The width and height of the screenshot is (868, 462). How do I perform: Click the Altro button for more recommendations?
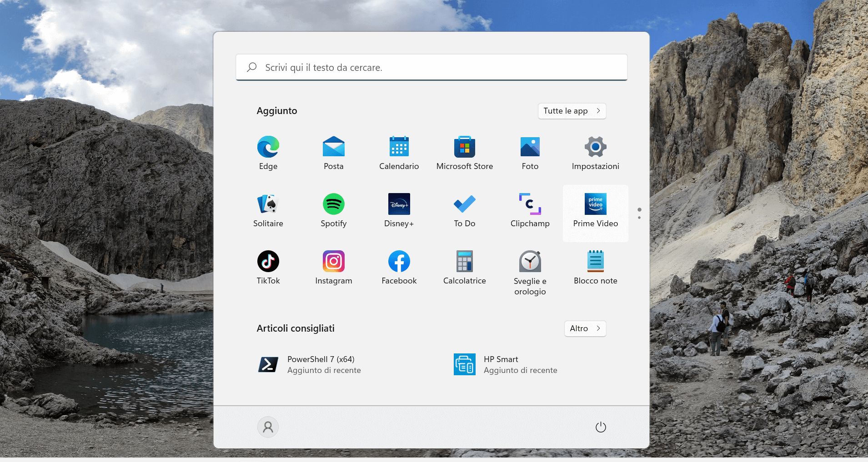(585, 328)
